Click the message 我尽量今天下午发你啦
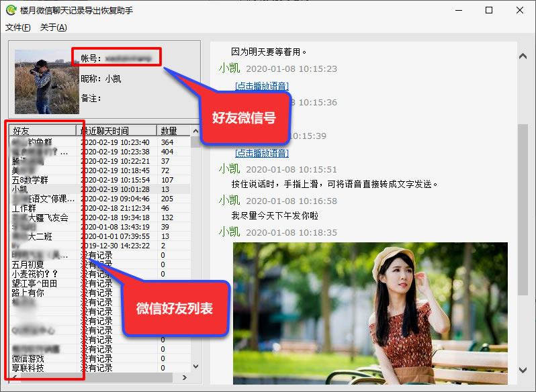Screen dimensions: 536x392 tap(275, 216)
